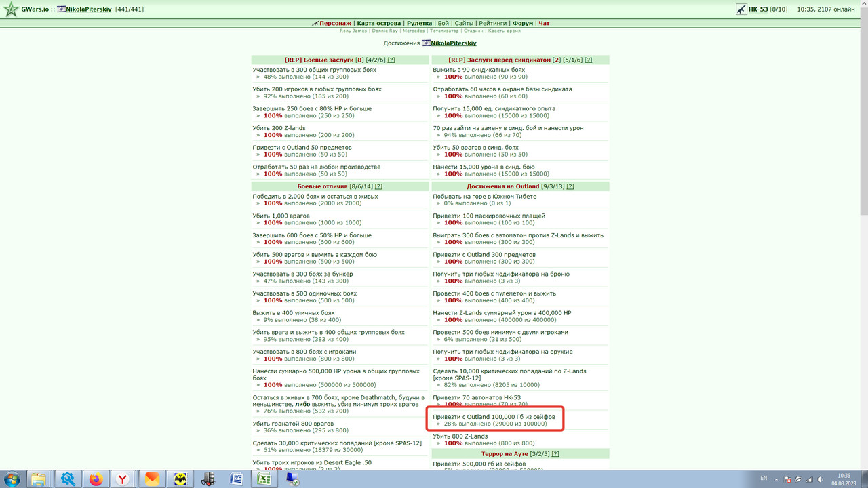
Task: Open the orange mail app in taskbar
Action: (151, 479)
